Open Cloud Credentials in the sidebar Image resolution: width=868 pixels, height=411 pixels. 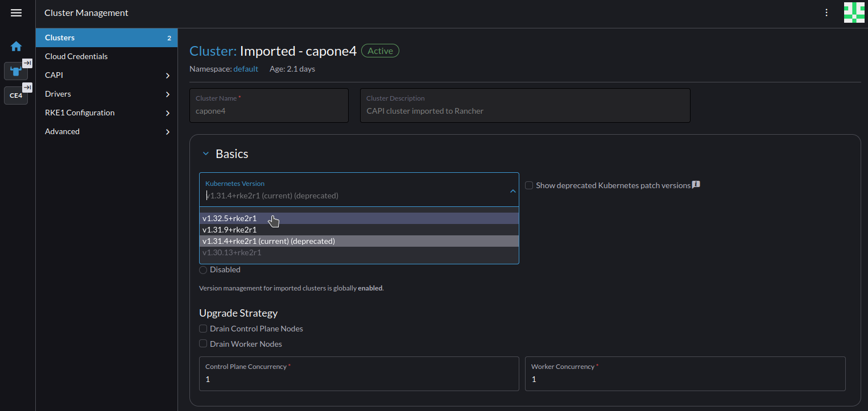coord(106,56)
